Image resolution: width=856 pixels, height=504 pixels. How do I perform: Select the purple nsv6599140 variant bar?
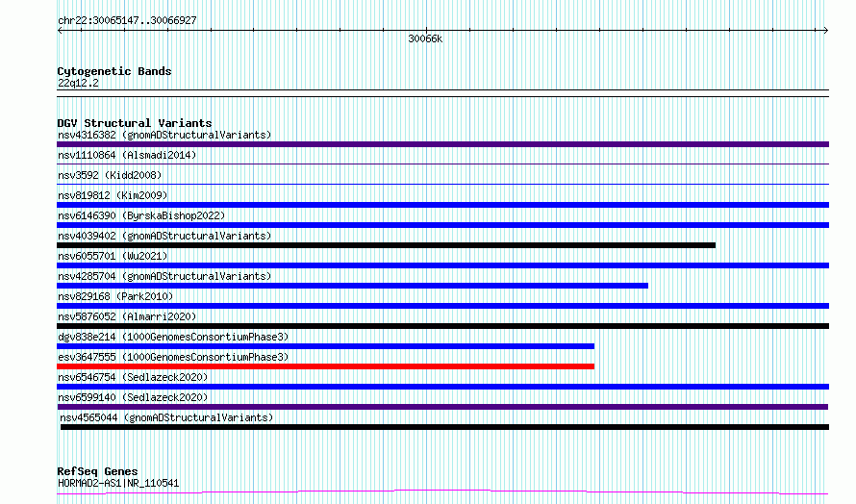pyautogui.click(x=442, y=407)
